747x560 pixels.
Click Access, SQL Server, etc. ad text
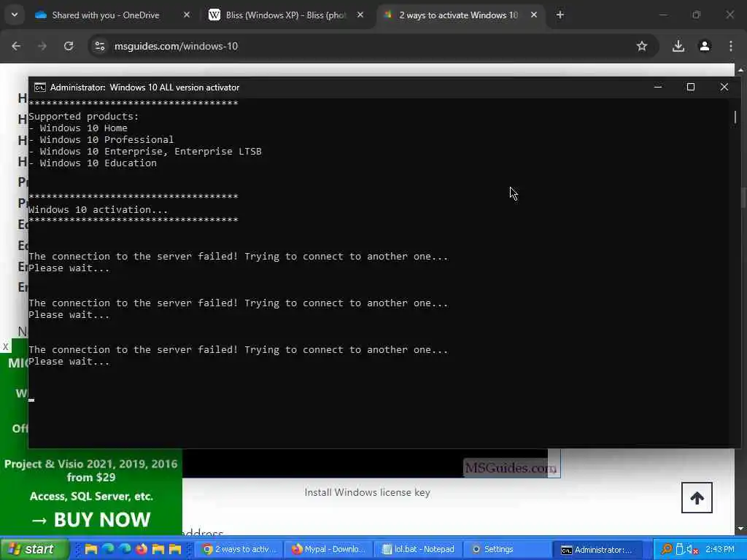pos(91,496)
